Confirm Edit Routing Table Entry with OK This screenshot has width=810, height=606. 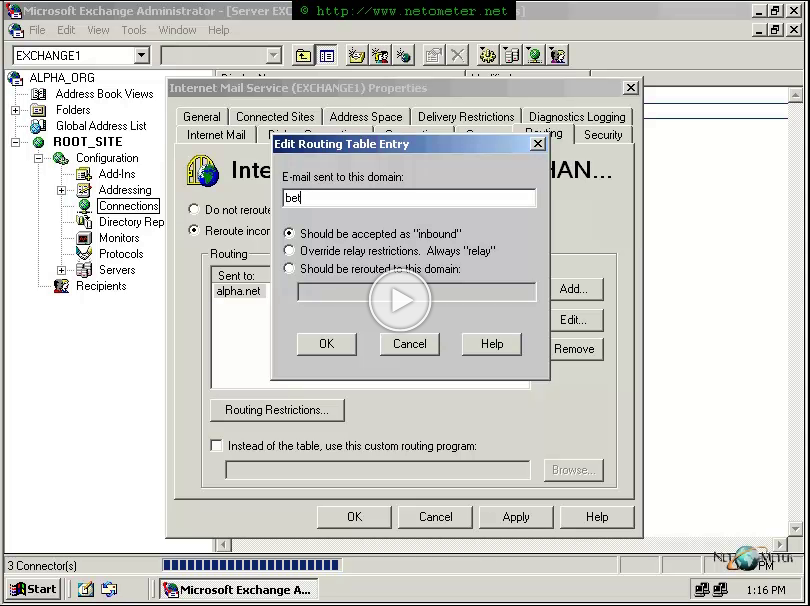(x=326, y=344)
